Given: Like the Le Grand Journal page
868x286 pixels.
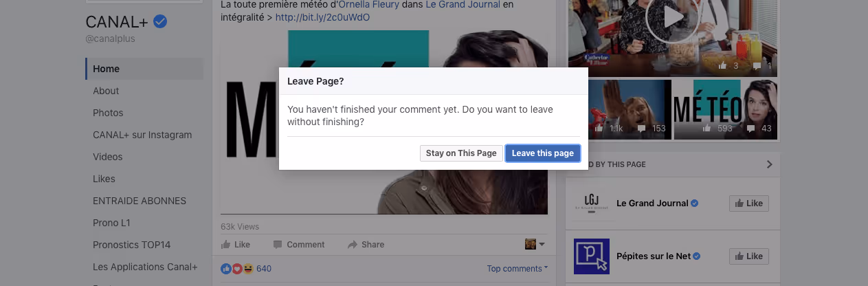Looking at the screenshot, I should tap(748, 203).
